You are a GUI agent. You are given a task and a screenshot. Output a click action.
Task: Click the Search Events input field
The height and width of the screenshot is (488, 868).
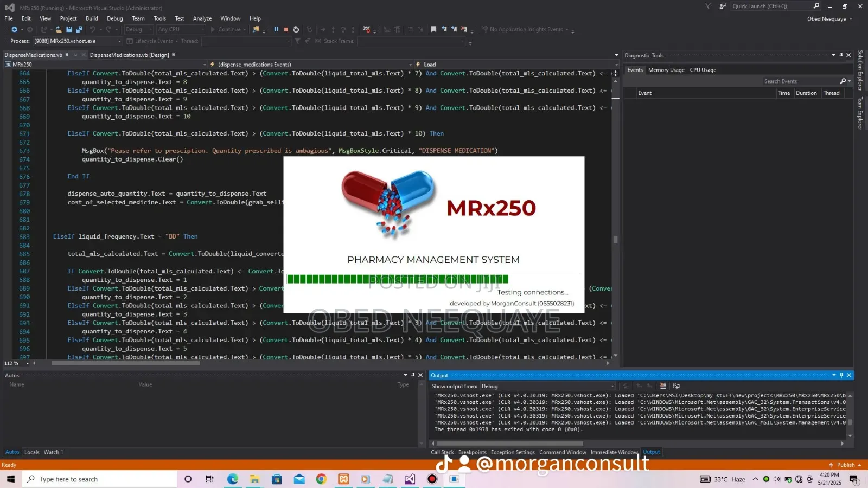point(800,81)
